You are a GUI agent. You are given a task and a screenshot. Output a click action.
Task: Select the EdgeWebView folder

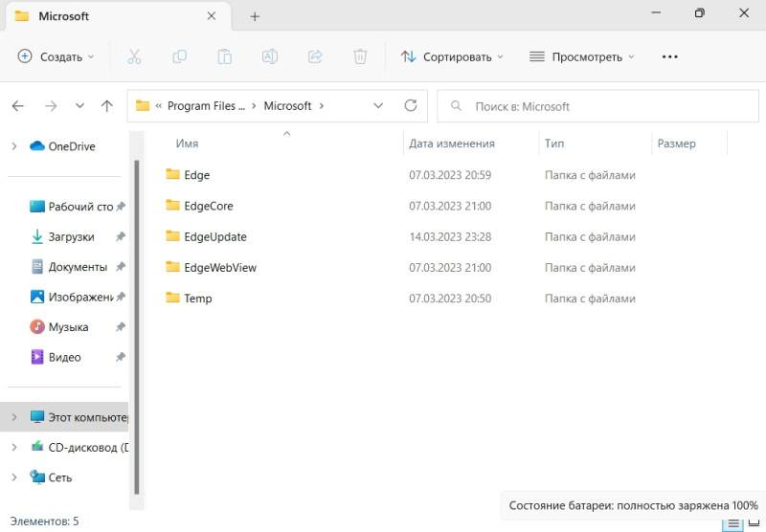tap(220, 268)
